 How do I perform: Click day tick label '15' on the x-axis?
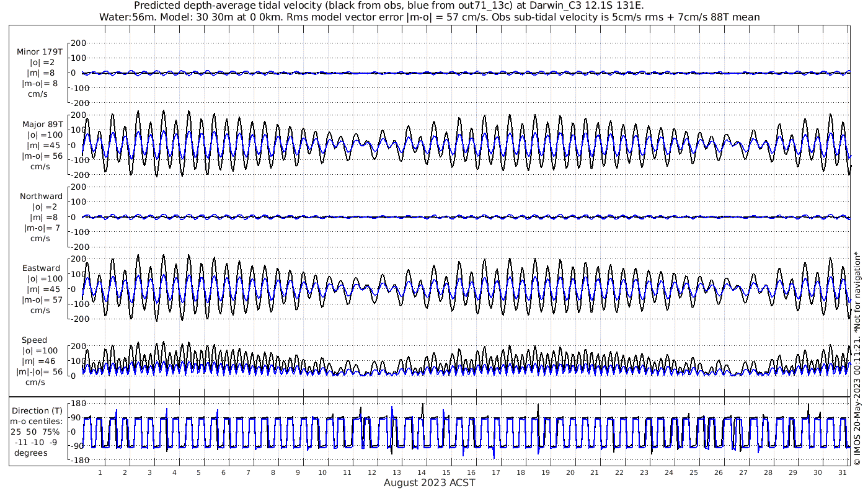click(x=446, y=472)
